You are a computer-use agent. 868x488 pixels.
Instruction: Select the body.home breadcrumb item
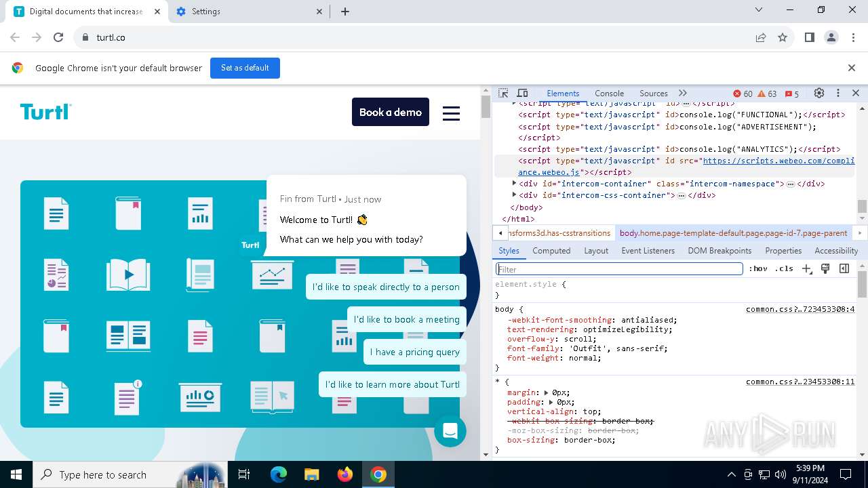(x=733, y=233)
